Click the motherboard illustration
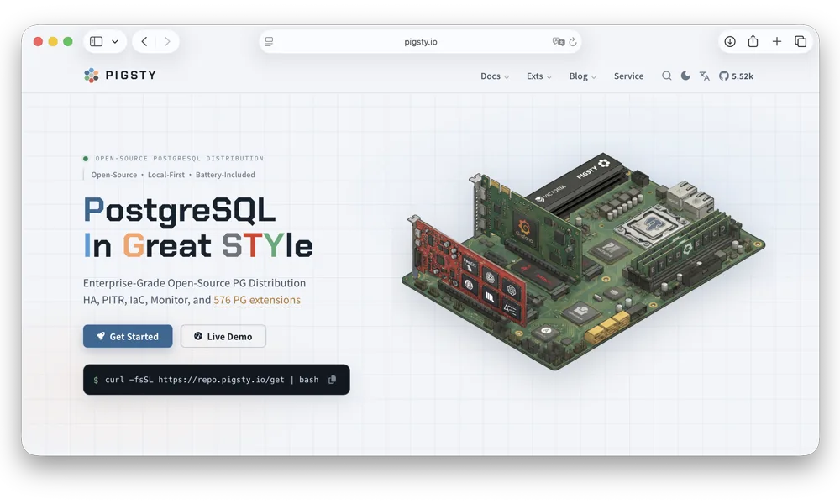The image size is (840, 504). [584, 261]
